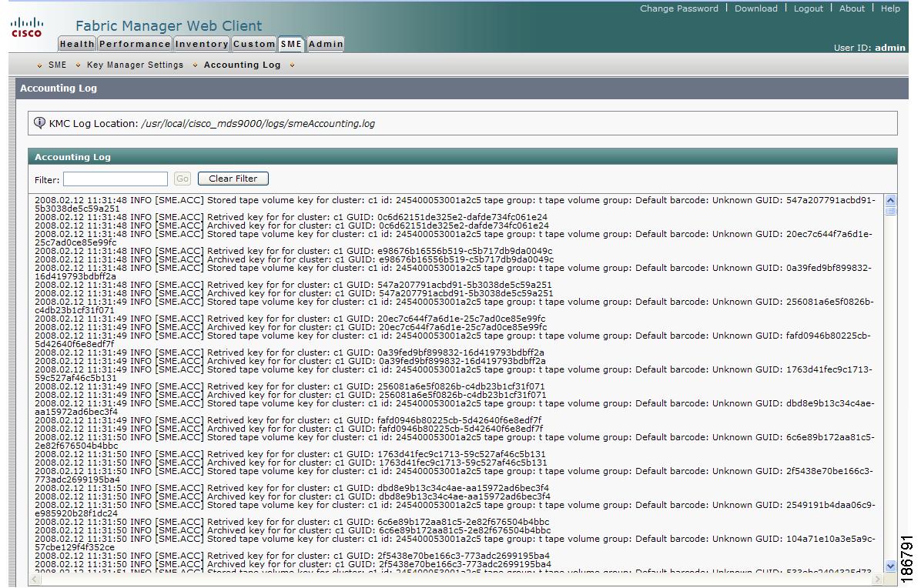This screenshot has width=921, height=588.
Task: Open the About link
Action: coord(852,8)
